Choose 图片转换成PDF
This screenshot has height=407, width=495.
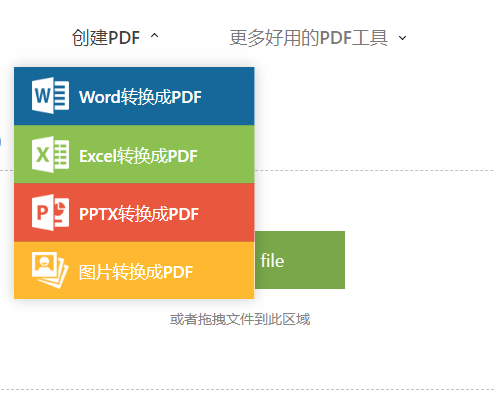pos(134,270)
